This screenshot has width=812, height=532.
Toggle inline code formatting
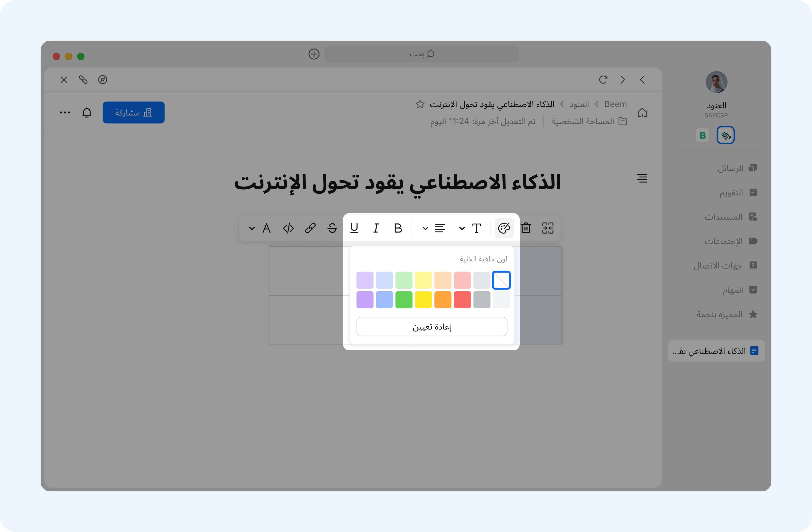tap(288, 228)
